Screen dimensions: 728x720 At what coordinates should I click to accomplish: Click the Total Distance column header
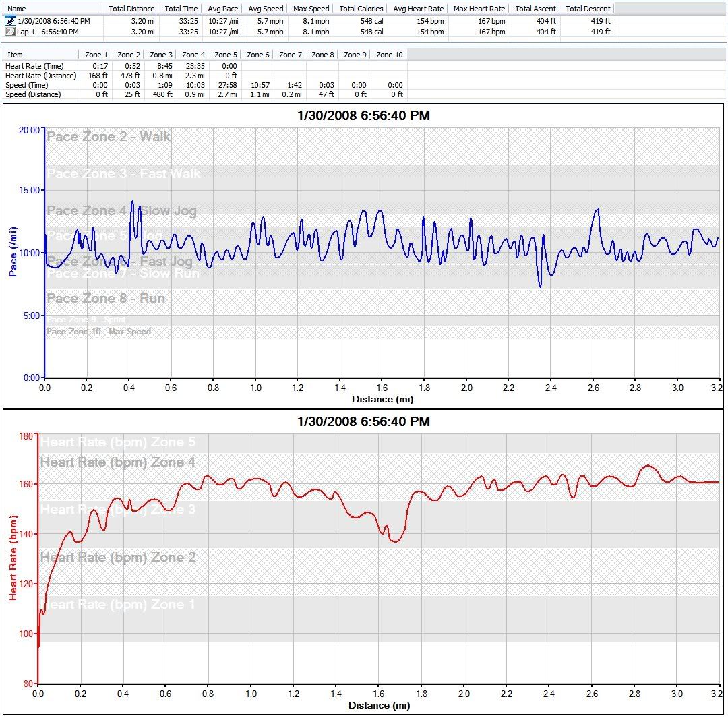click(130, 9)
